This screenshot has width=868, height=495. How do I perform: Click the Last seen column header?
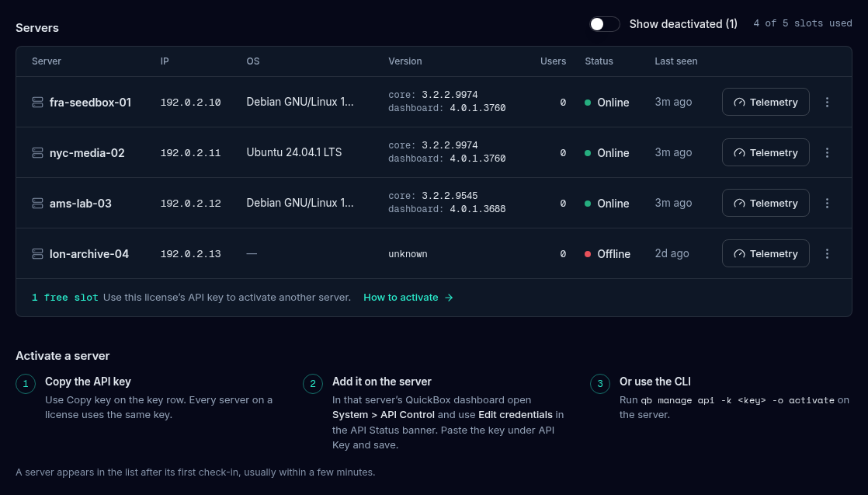676,61
